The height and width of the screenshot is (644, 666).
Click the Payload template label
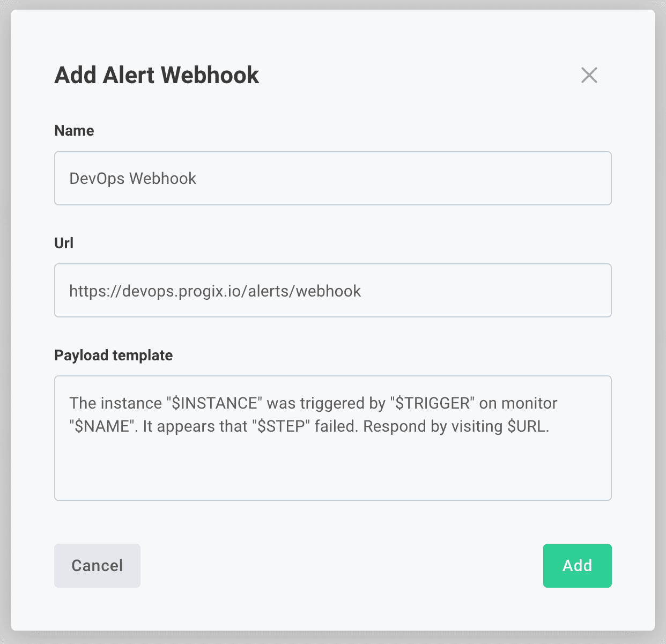pyautogui.click(x=113, y=355)
